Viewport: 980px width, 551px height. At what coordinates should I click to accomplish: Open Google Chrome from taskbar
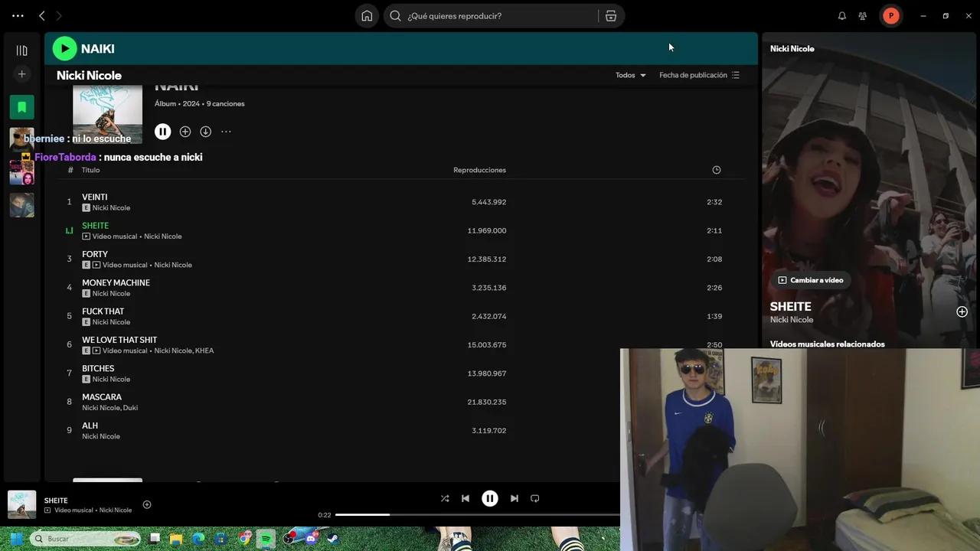tap(243, 539)
